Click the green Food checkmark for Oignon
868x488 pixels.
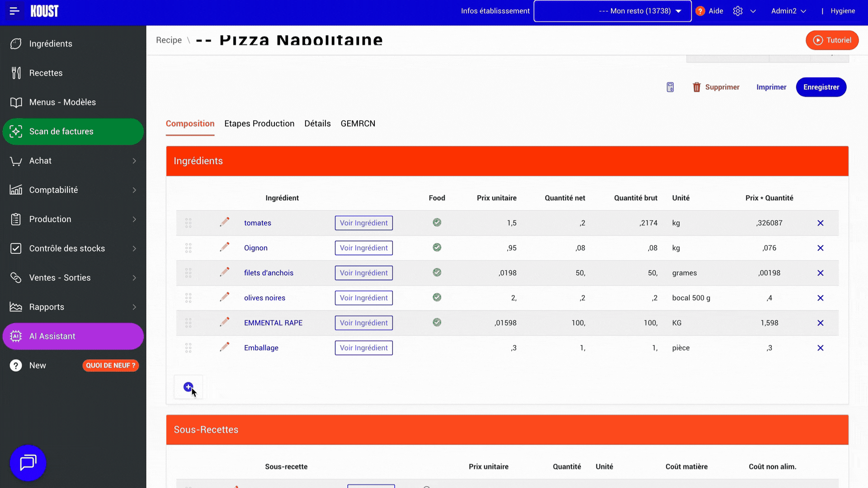tap(437, 247)
